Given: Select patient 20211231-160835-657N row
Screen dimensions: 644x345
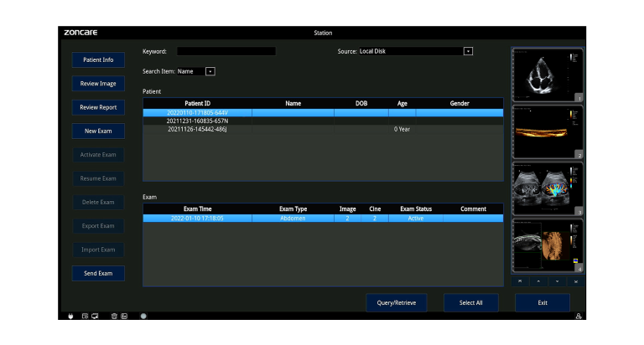Looking at the screenshot, I should tap(197, 121).
